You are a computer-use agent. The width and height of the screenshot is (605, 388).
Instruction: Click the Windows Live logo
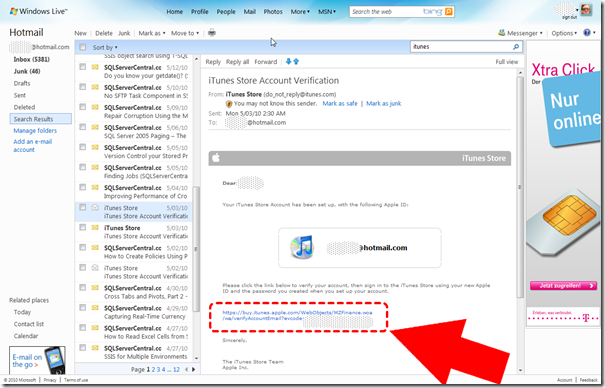pos(38,11)
